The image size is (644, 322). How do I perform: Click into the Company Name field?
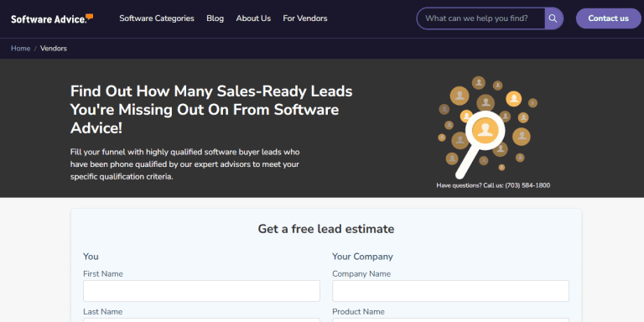click(x=450, y=291)
